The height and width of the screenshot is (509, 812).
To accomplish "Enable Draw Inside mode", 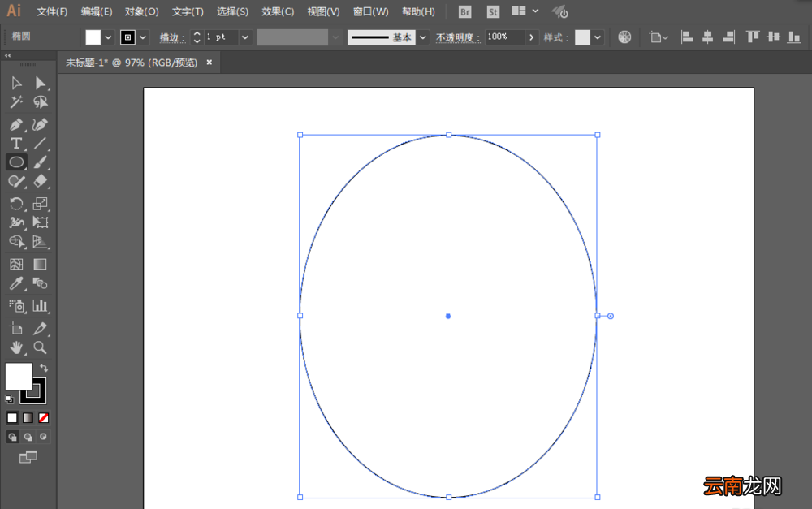I will 44,437.
